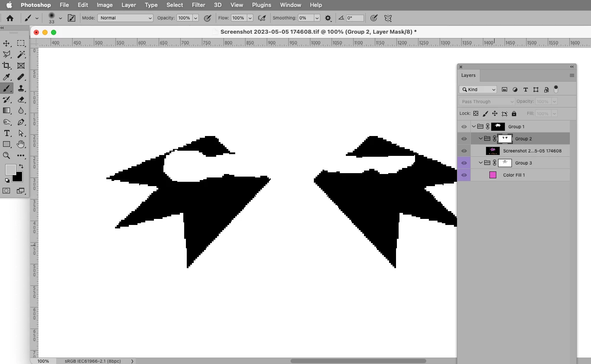591x364 pixels.
Task: Select the Rectangular Marquee tool
Action: [21, 43]
